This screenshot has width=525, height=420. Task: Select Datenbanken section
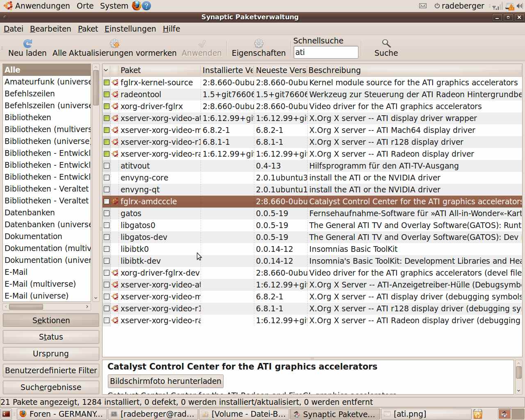point(47,212)
